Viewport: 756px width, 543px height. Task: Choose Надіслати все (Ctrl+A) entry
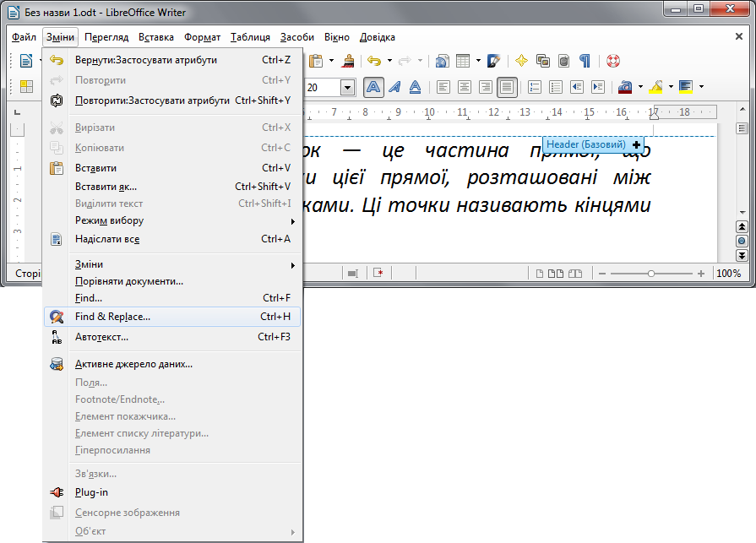(x=172, y=239)
